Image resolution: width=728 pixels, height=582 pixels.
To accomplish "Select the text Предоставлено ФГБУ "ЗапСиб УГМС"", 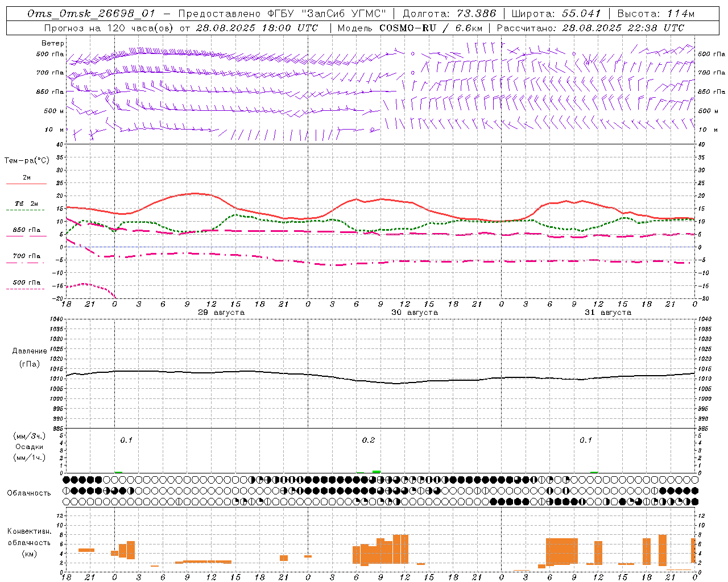I will point(282,14).
